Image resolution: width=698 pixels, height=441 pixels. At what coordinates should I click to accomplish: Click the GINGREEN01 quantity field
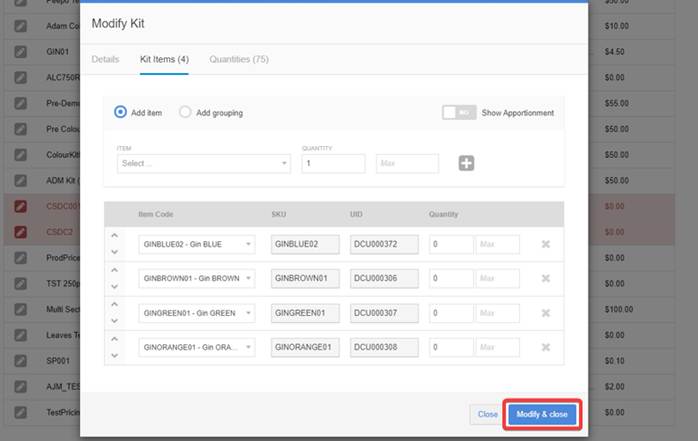point(451,313)
